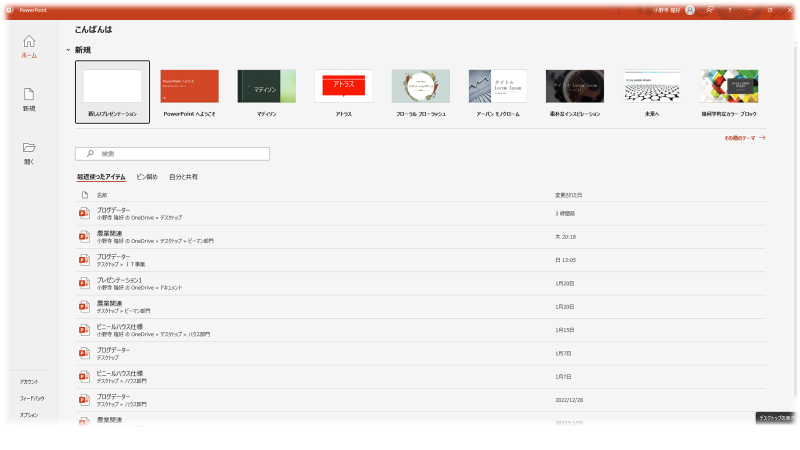Viewport: 800px width, 450px height.
Task: Click the help question mark icon
Action: (x=730, y=9)
